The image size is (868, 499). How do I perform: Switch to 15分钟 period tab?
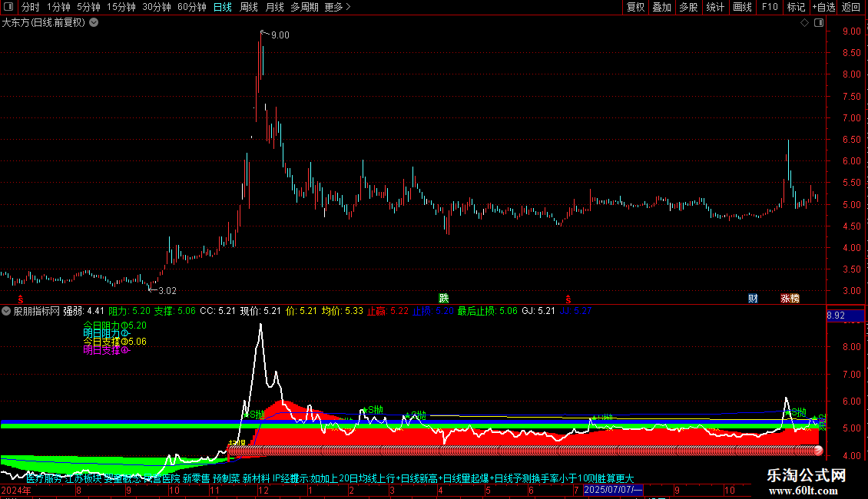tap(121, 7)
